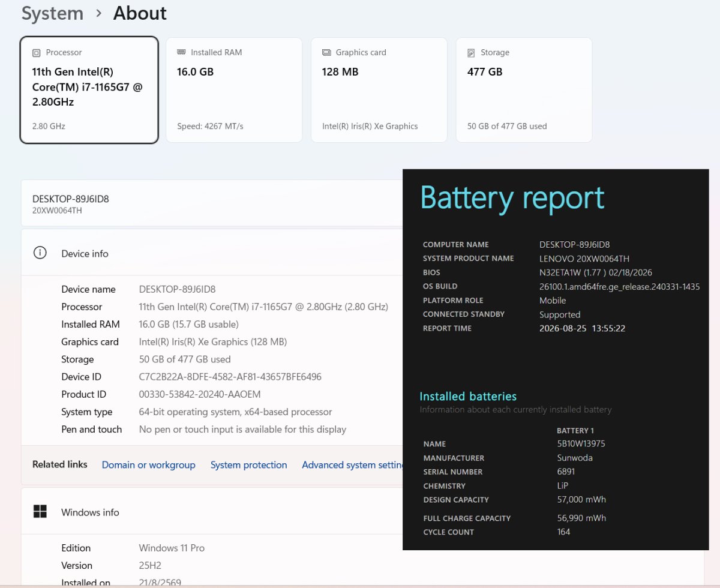Click the DESKTOP-89J6ID8 rename card title
This screenshot has width=720, height=588.
coord(71,199)
